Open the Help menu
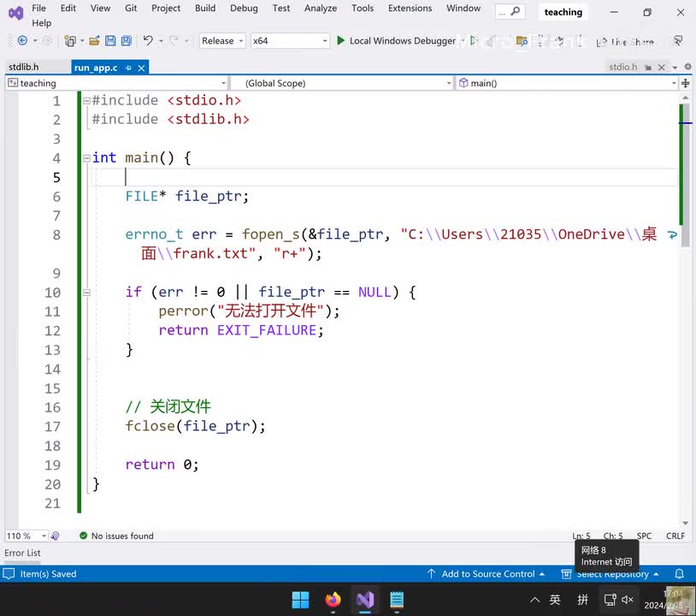 pos(41,23)
